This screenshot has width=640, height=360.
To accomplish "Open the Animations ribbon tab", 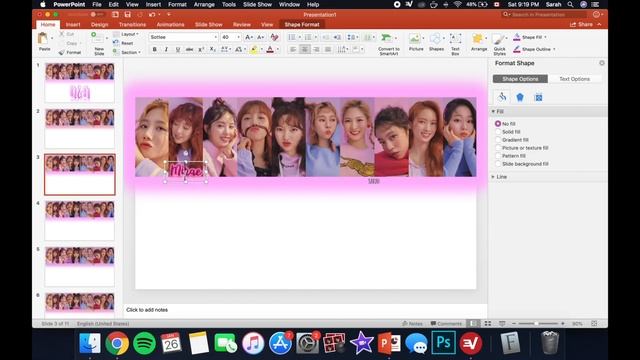I will tap(170, 24).
